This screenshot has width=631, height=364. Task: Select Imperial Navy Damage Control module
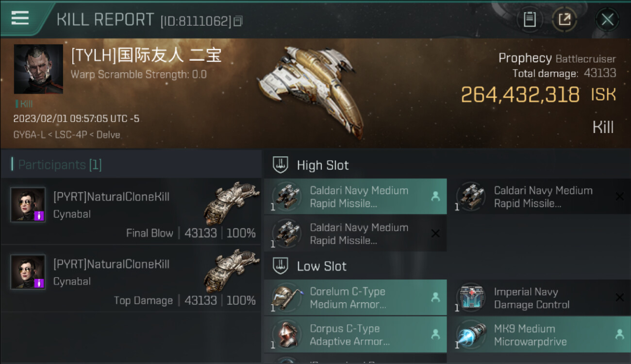(x=539, y=298)
